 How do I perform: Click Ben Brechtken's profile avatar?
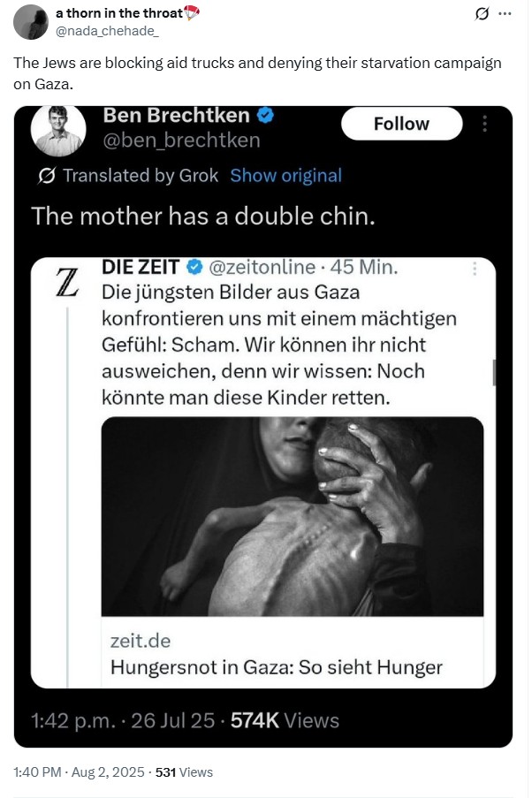[x=58, y=130]
